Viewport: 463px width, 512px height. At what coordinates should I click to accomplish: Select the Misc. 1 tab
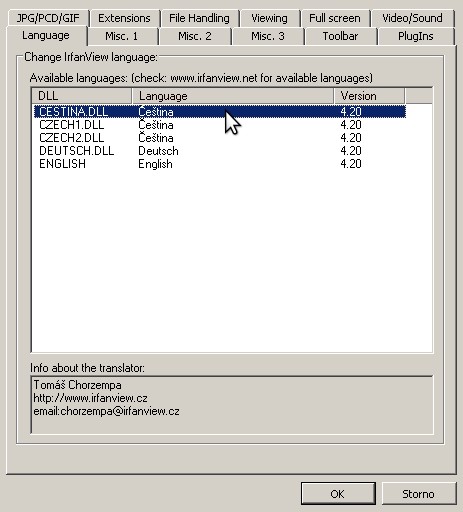[x=122, y=36]
